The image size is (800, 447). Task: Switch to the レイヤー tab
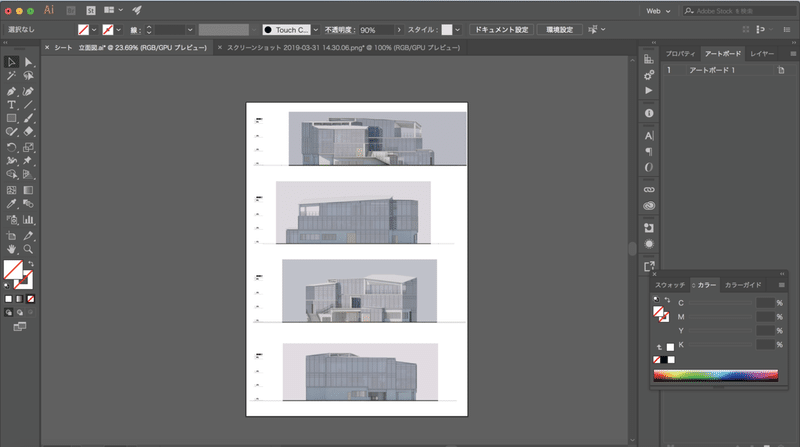click(762, 54)
